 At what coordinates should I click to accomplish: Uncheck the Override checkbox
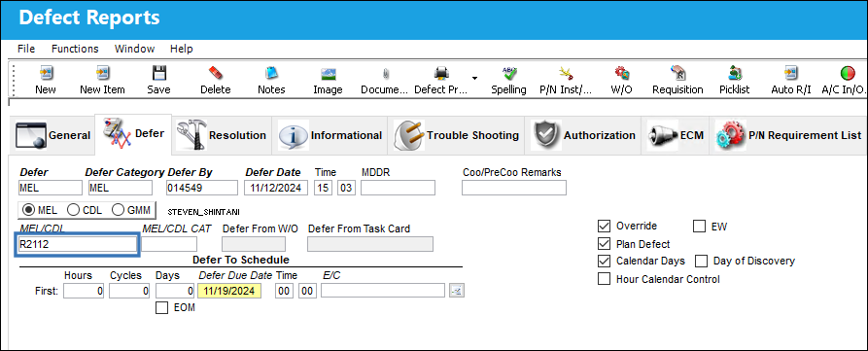[x=604, y=227]
